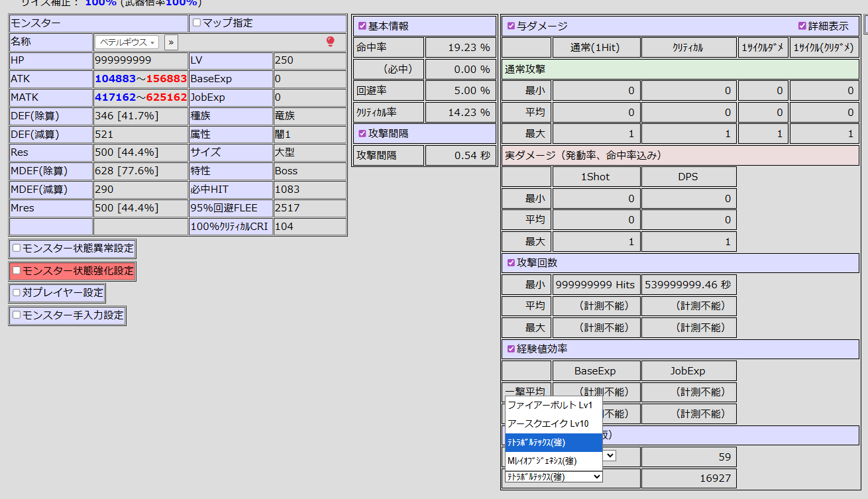The image size is (868, 499).
Task: Collapse the 攻撃回数 section checkbox
Action: pyautogui.click(x=511, y=263)
